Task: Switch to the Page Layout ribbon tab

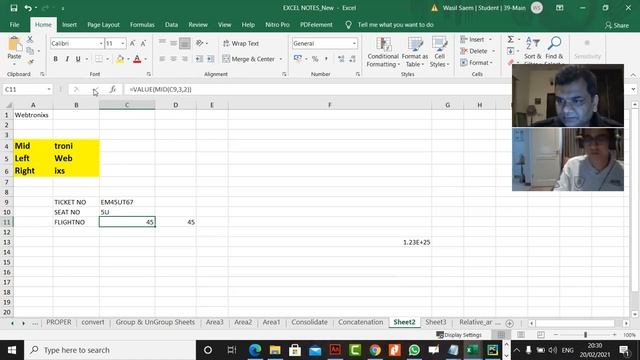Action: pos(103,24)
